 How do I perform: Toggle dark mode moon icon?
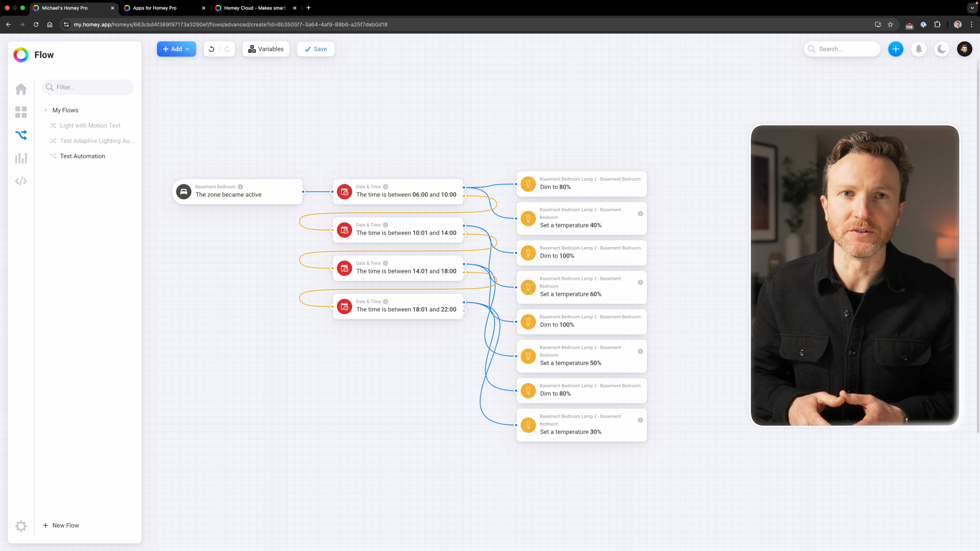tap(941, 49)
